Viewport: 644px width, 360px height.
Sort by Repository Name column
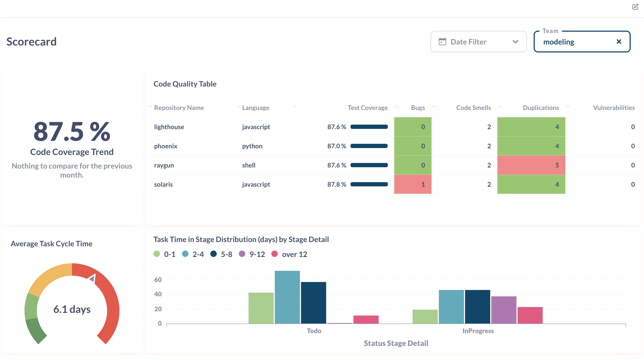(x=179, y=108)
